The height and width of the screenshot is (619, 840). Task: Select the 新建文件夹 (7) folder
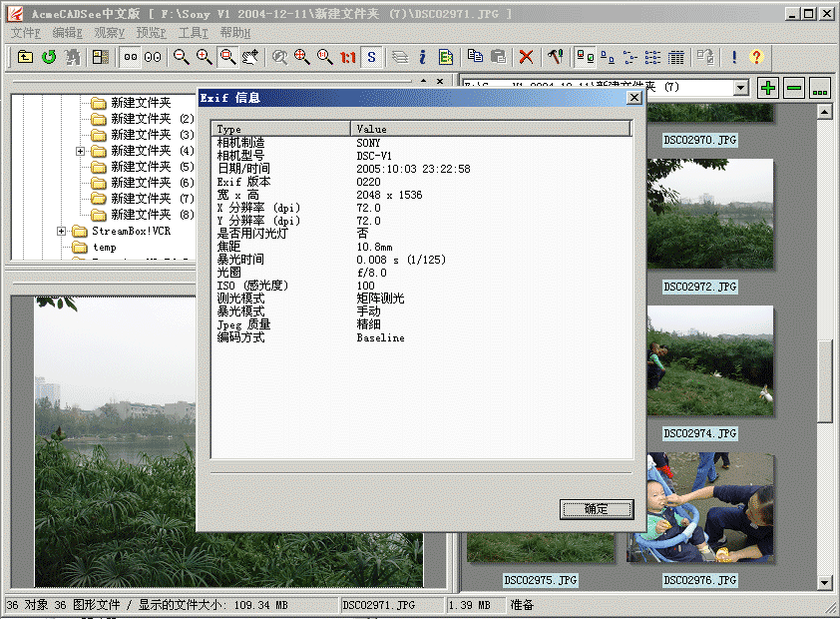point(153,199)
